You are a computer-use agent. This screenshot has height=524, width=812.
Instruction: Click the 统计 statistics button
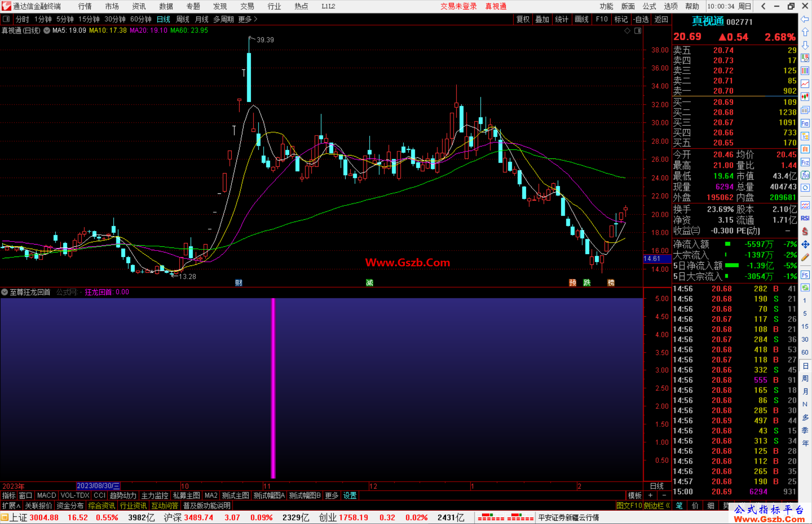pos(562,19)
